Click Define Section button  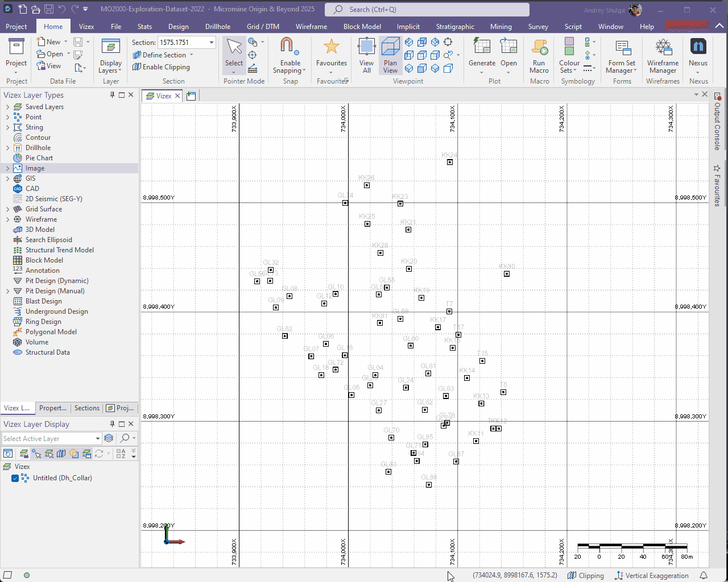(164, 55)
